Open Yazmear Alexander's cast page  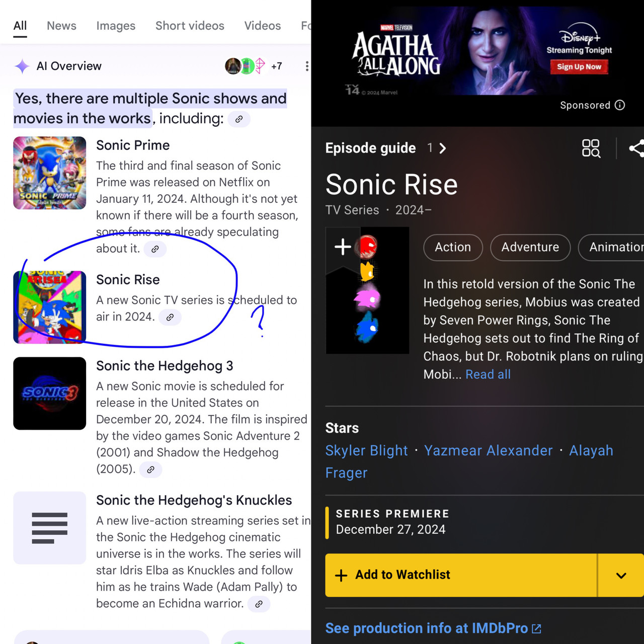click(x=488, y=451)
